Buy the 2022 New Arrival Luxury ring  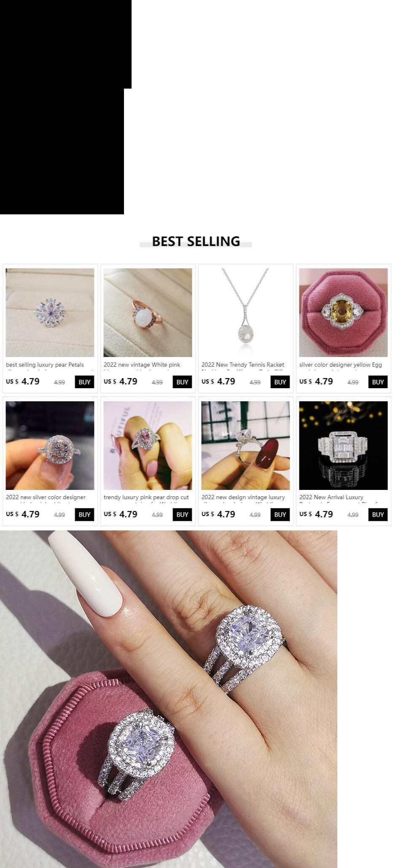click(378, 514)
